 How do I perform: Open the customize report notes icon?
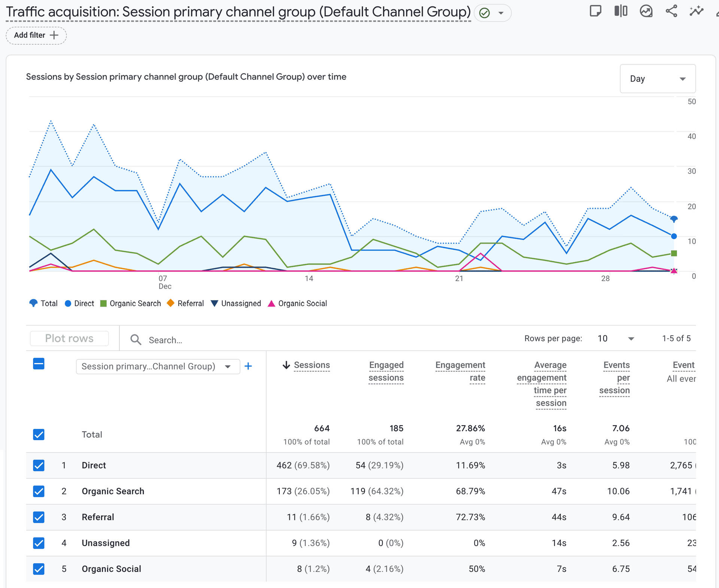[x=595, y=11]
